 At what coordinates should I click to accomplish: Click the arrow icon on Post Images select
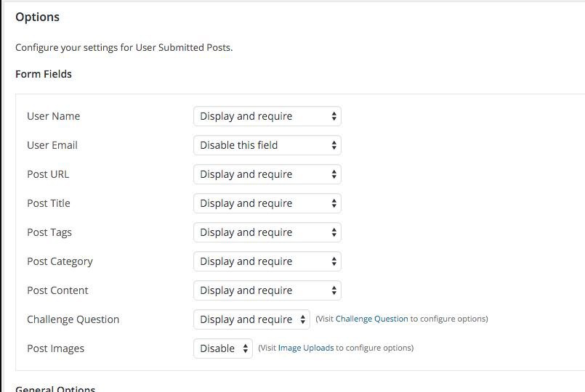[x=245, y=348]
